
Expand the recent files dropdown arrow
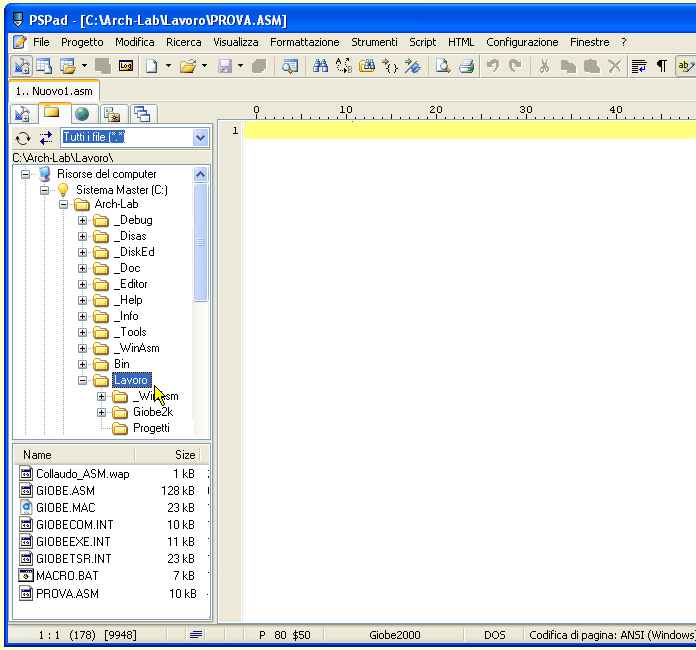click(204, 67)
